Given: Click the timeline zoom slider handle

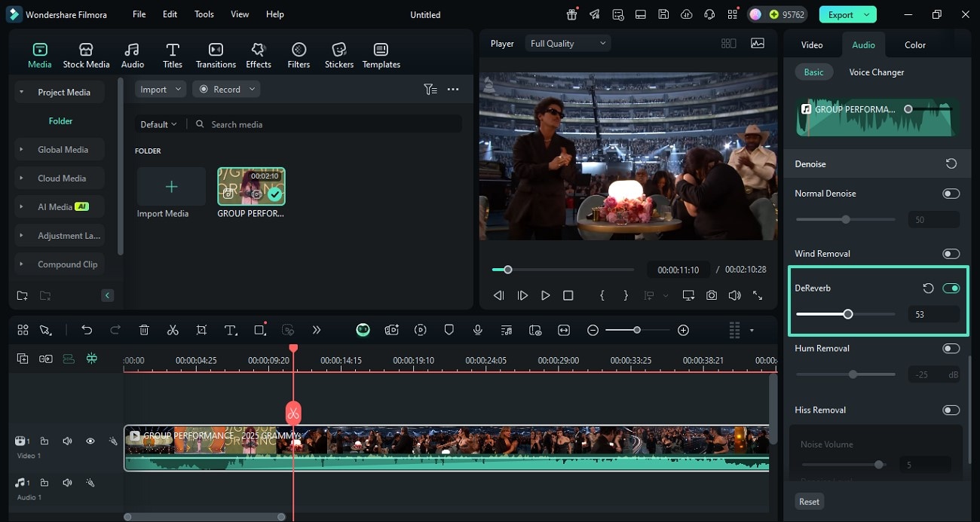Looking at the screenshot, I should [637, 330].
